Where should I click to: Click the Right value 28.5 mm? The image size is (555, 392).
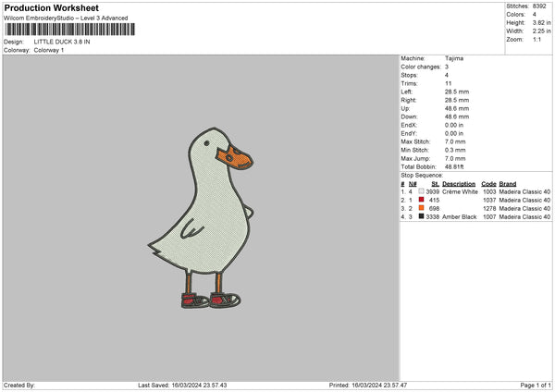(457, 100)
